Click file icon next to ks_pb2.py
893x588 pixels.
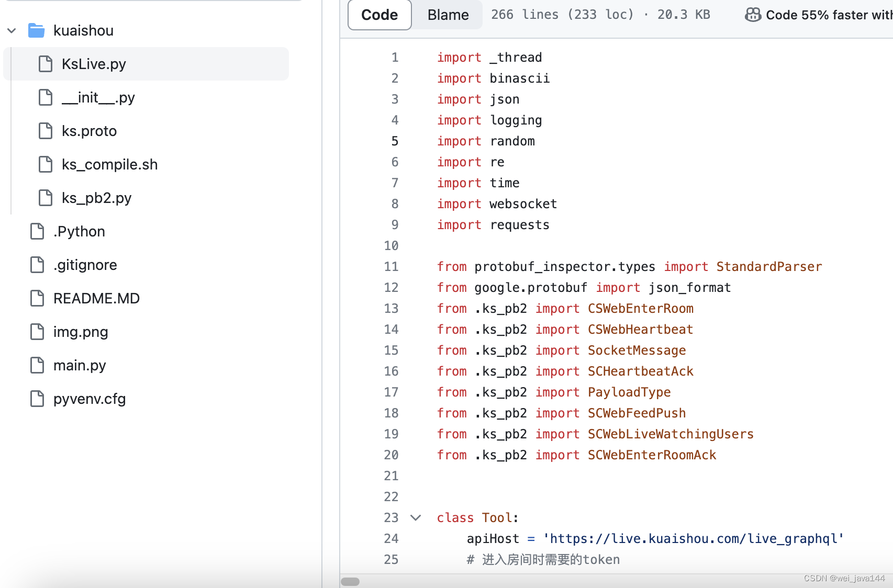pyautogui.click(x=46, y=198)
